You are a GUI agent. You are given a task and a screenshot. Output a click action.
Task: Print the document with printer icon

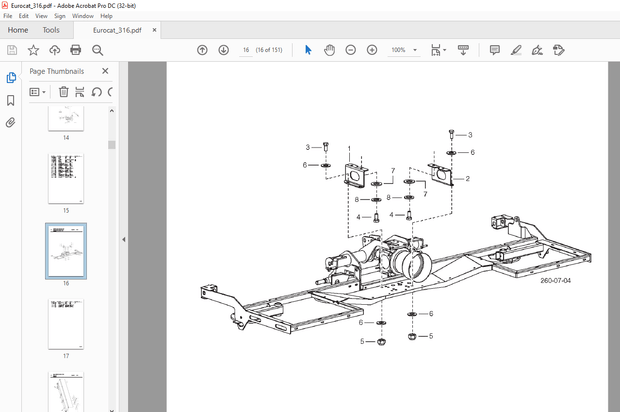pyautogui.click(x=76, y=50)
